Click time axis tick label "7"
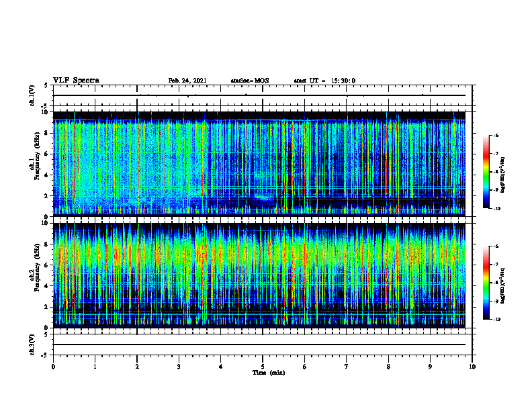The height and width of the screenshot is (411, 532). coord(347,367)
